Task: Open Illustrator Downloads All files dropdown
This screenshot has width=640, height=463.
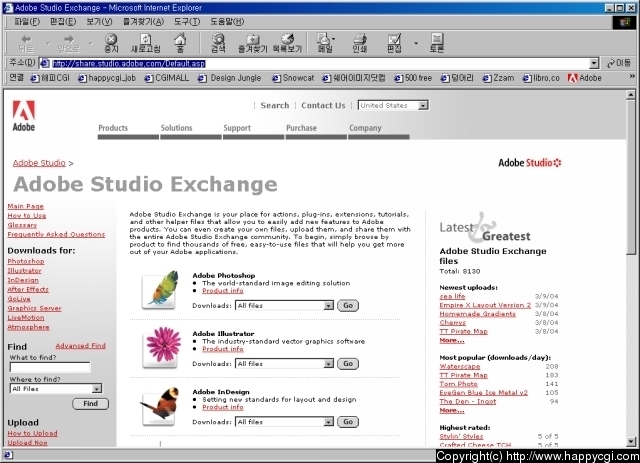Action: coord(284,364)
